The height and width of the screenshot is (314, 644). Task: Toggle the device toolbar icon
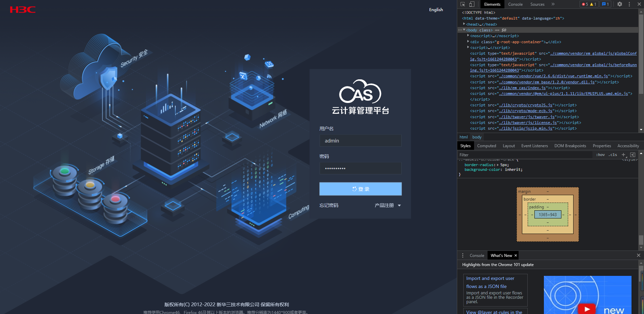472,4
